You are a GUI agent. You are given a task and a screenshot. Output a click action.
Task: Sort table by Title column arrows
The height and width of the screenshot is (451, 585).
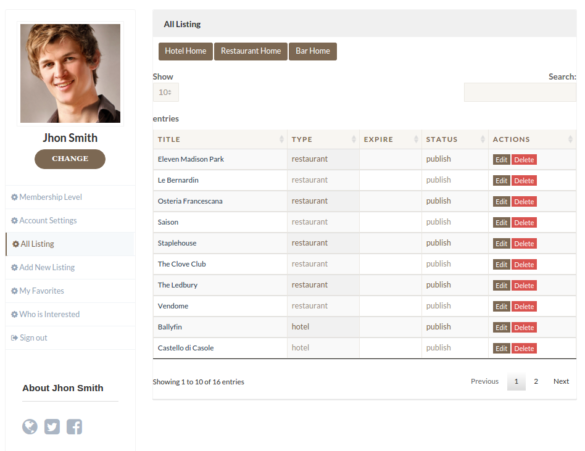282,139
